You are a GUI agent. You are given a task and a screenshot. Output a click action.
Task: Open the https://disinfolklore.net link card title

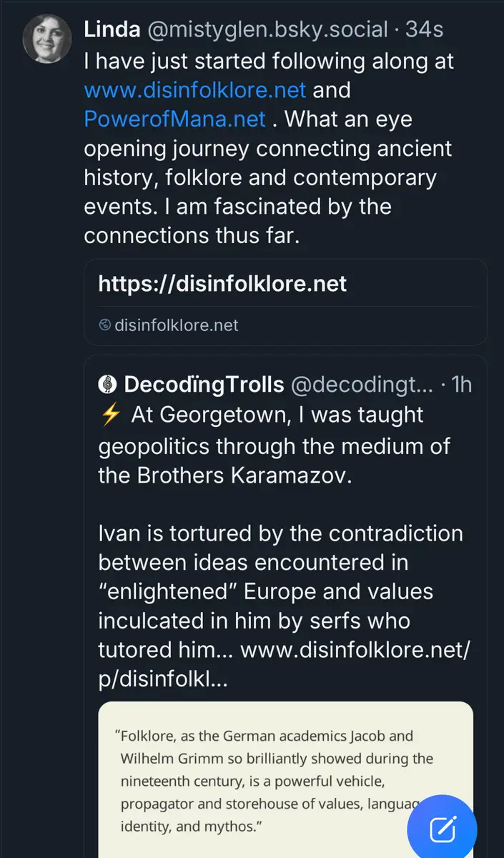(222, 283)
